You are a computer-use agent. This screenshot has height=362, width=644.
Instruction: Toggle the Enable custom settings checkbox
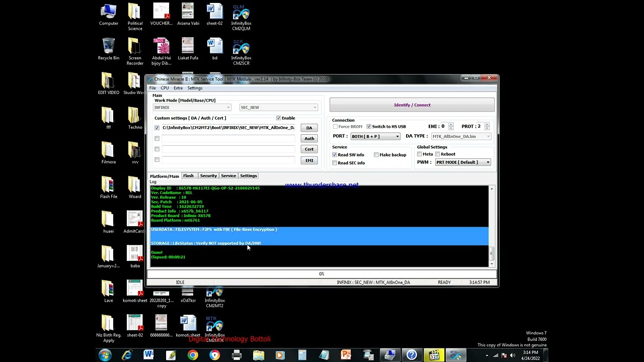tap(279, 118)
